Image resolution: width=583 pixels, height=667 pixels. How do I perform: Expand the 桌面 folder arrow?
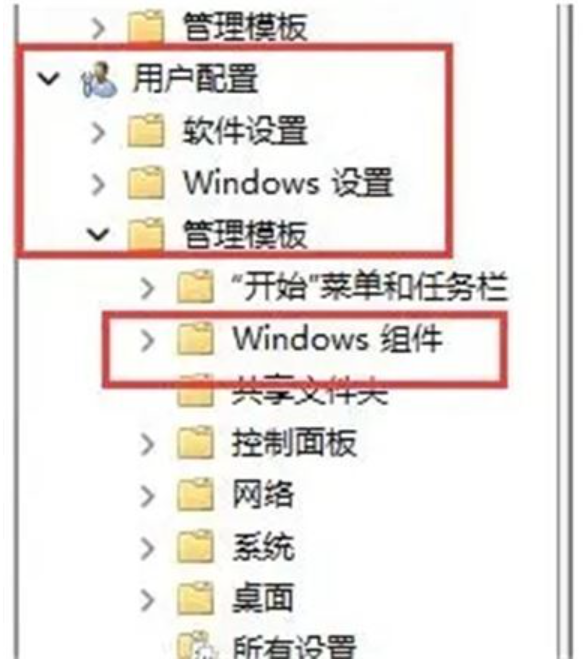pos(148,601)
